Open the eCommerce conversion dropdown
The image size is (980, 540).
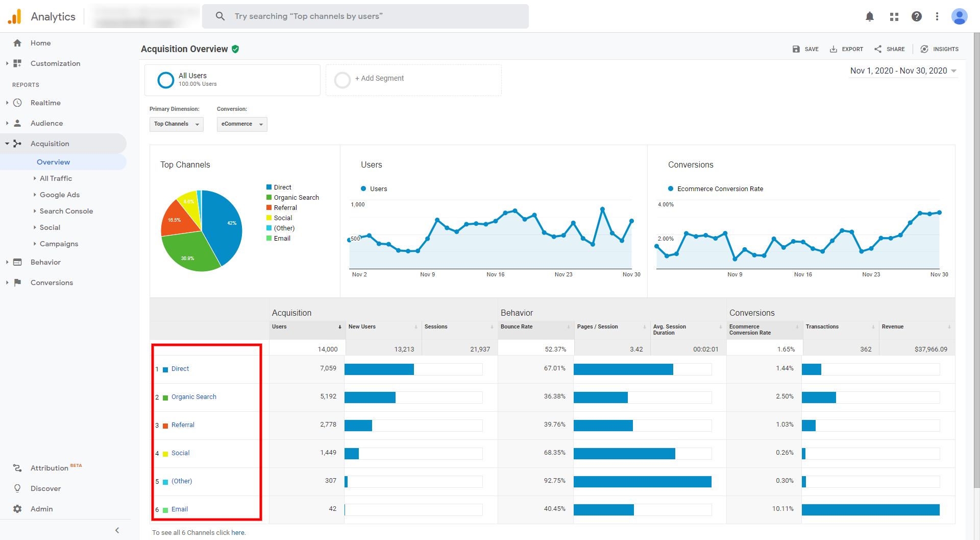pos(242,124)
